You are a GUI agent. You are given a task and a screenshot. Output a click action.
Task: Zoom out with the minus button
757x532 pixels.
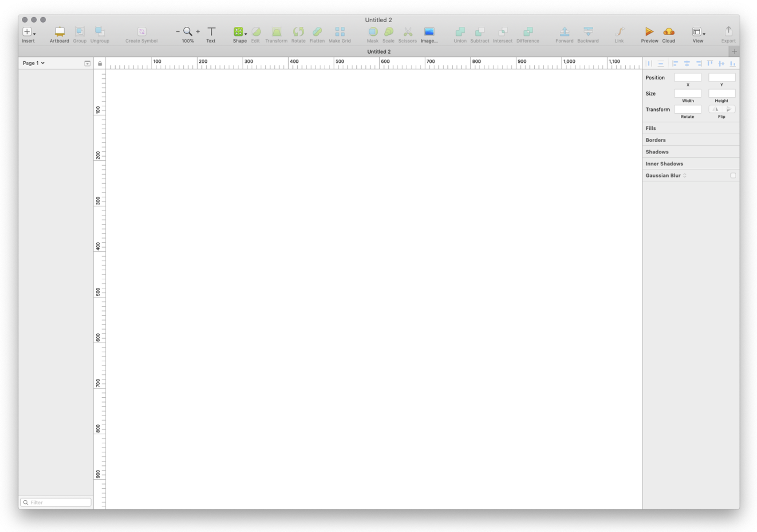coord(178,32)
